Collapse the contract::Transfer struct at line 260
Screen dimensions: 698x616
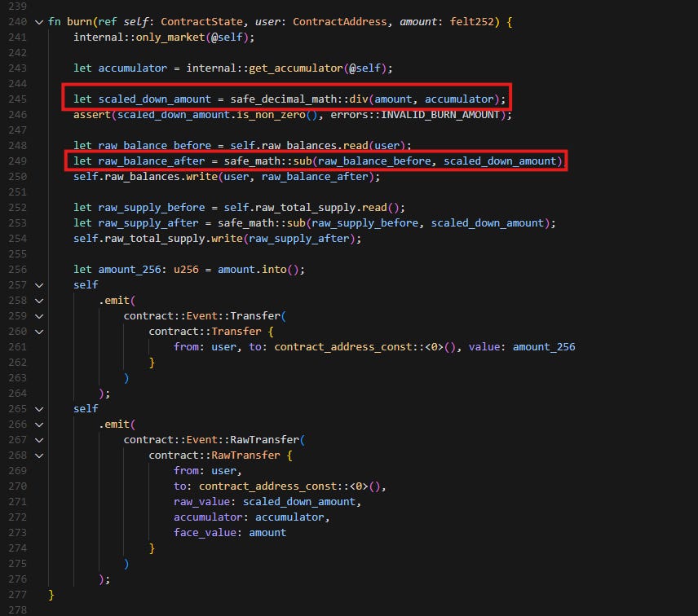(39, 332)
